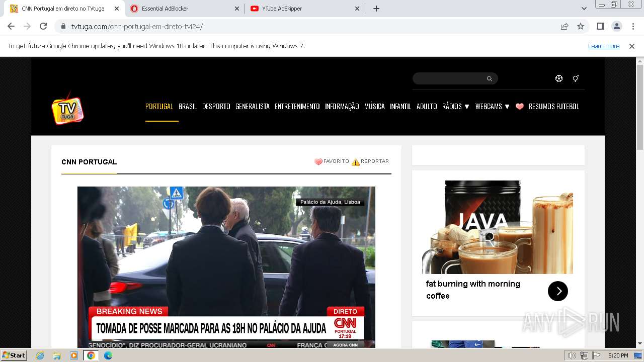
Task: Click the scrollbar down arrow
Action: (x=640, y=344)
